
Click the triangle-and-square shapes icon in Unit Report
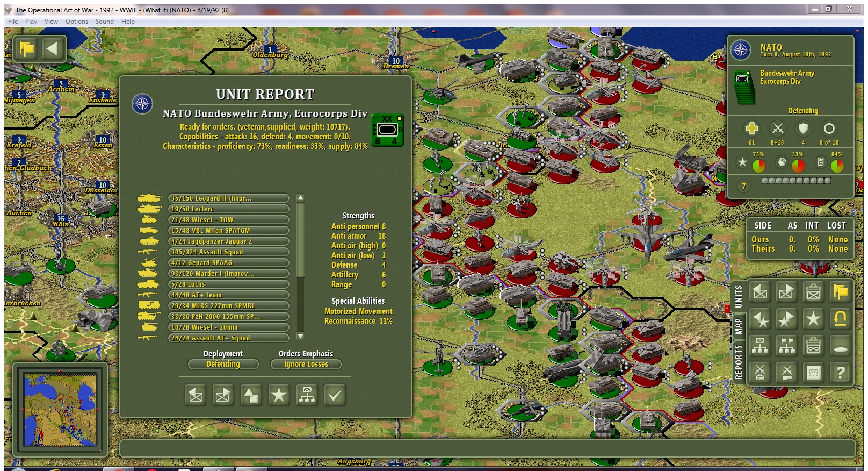[x=251, y=396]
